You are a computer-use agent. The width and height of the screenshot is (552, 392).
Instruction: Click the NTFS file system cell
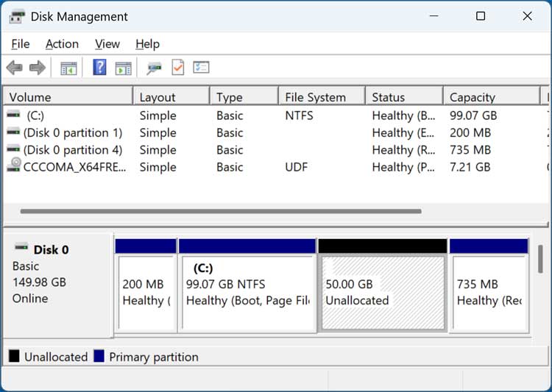pos(299,115)
